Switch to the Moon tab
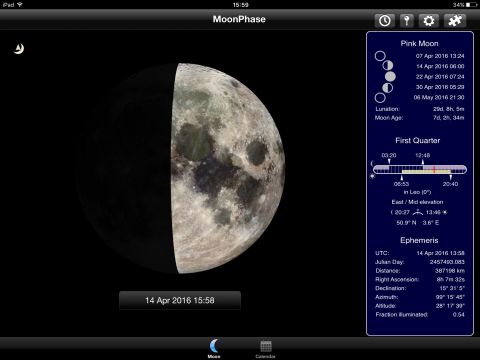Viewport: 480px width, 360px height. click(214, 349)
